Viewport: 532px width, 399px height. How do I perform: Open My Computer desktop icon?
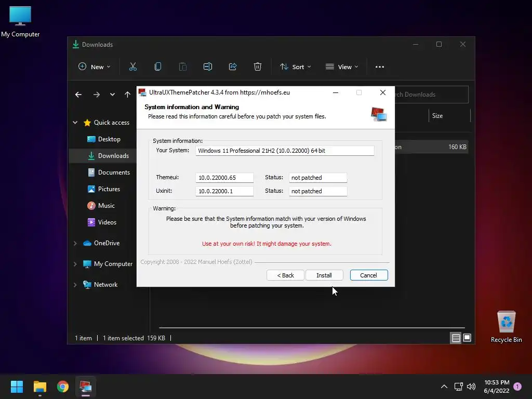point(20,22)
